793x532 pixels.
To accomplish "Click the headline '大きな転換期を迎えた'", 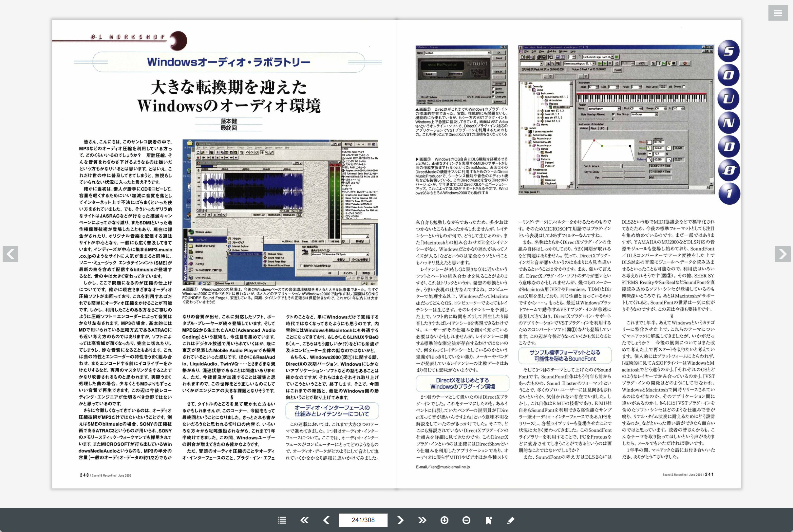I will pyautogui.click(x=229, y=87).
